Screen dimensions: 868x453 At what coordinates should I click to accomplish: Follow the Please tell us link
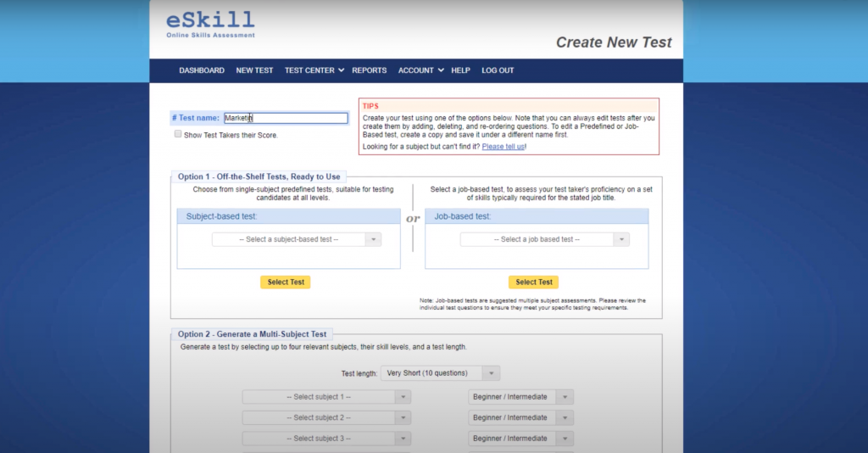pos(504,147)
